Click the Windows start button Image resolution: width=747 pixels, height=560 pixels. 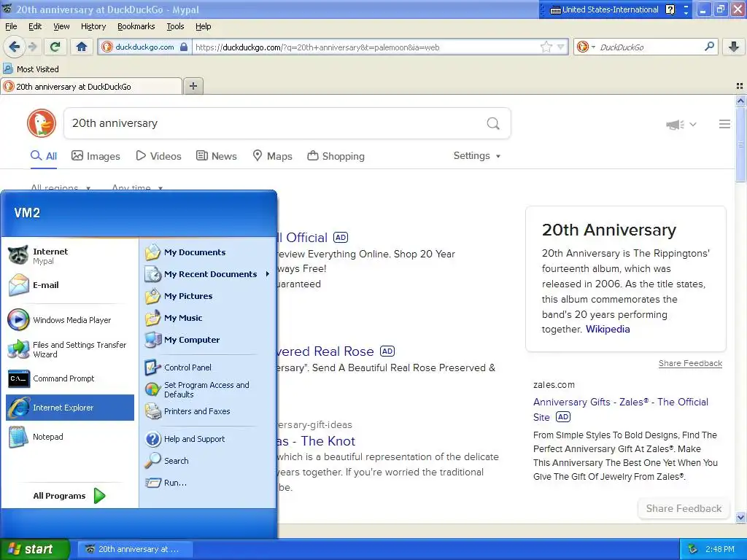point(35,549)
